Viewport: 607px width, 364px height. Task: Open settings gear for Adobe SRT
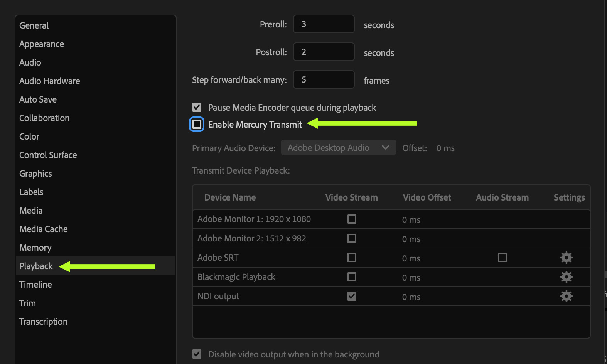[566, 258]
